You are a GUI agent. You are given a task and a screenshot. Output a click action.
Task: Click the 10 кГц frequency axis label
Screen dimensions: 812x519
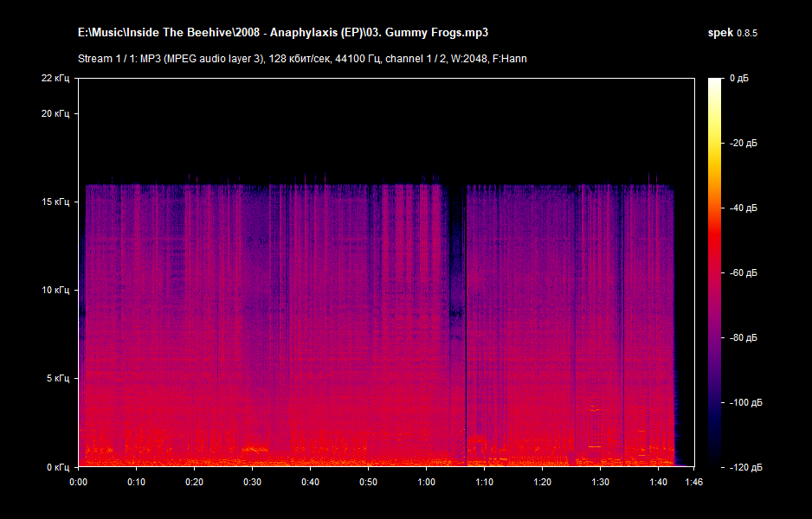coord(56,290)
